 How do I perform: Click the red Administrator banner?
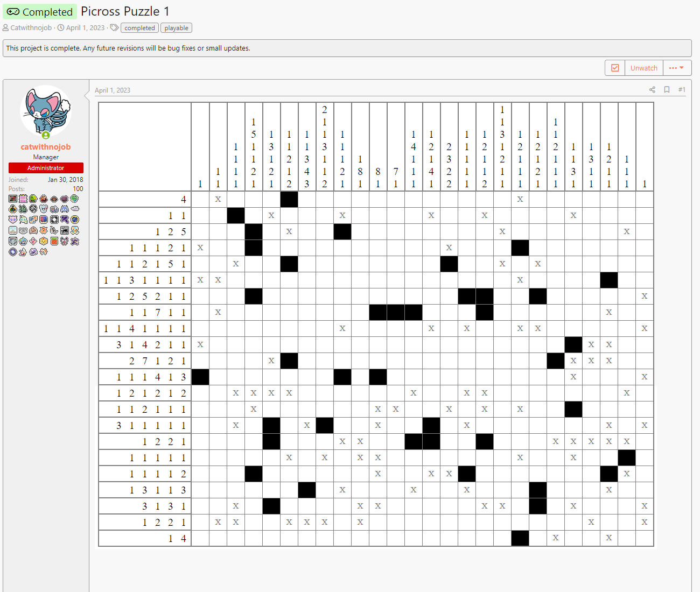pyautogui.click(x=46, y=168)
